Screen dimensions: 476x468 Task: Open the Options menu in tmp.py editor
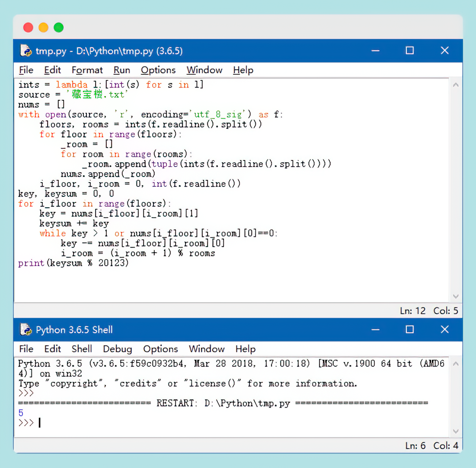pos(158,70)
